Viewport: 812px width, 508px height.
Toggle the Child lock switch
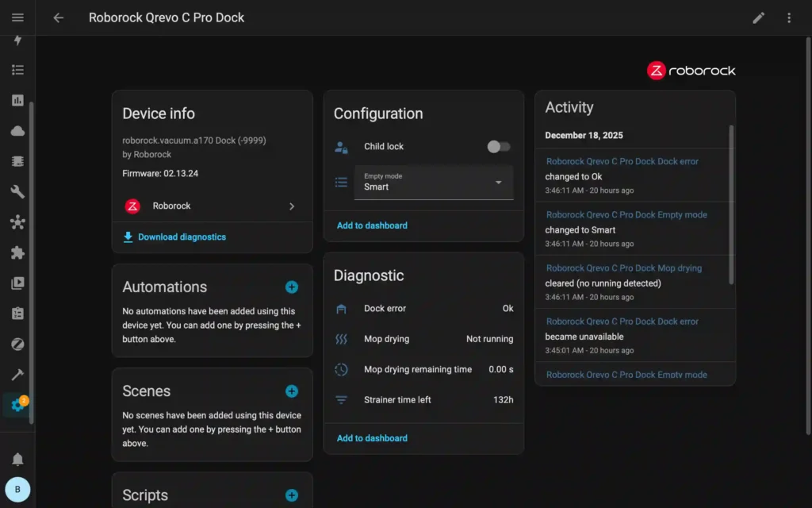click(499, 147)
